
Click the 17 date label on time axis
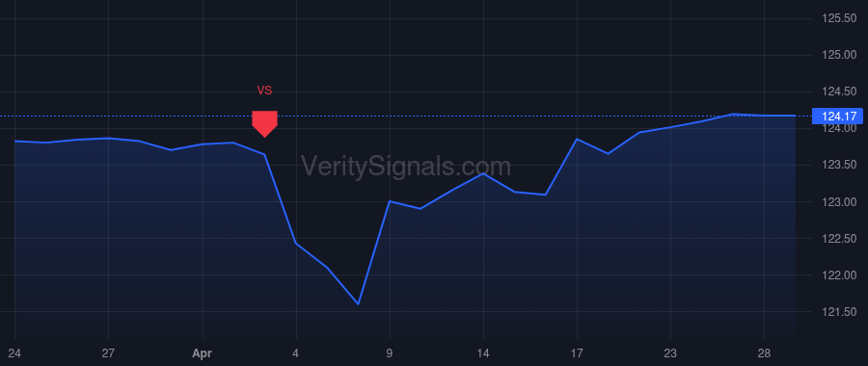coord(577,353)
